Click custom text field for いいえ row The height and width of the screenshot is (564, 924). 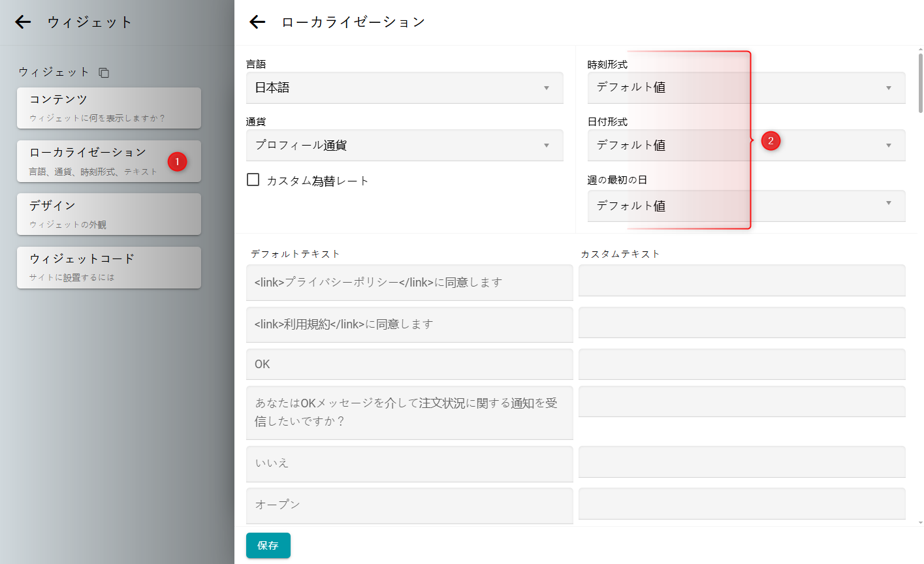tap(741, 462)
